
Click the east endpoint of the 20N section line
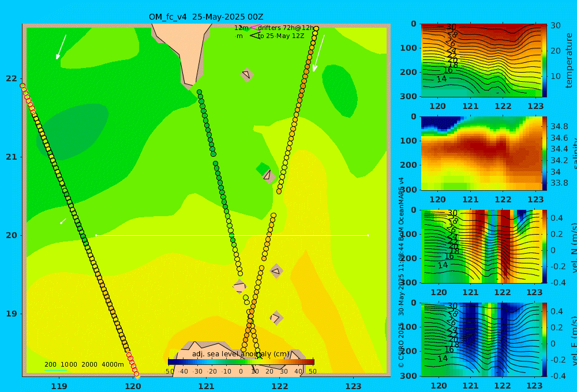(368, 235)
